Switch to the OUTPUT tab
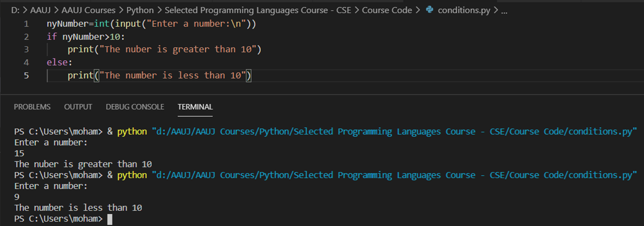The height and width of the screenshot is (226, 644). point(78,107)
